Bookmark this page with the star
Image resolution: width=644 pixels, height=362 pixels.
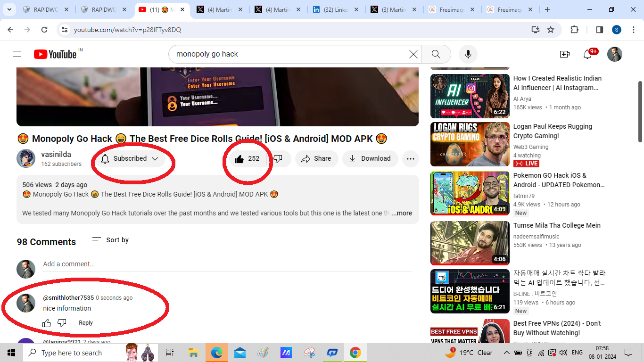coord(551,30)
